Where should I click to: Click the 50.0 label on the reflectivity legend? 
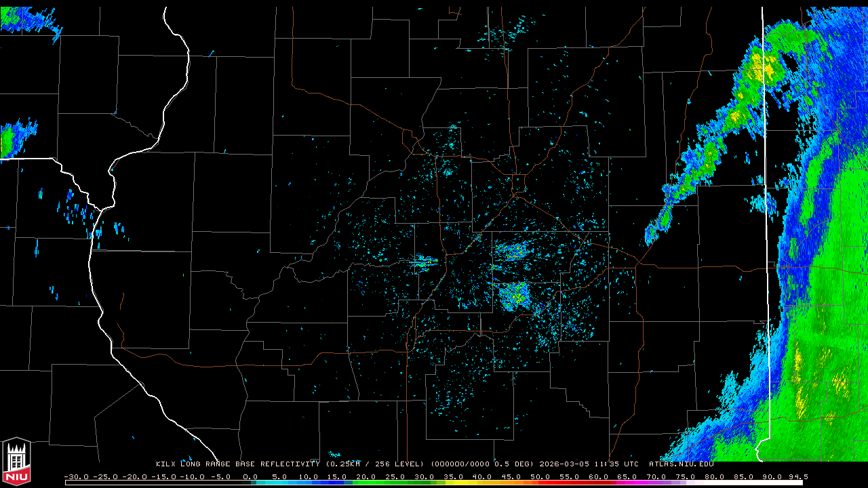click(540, 477)
